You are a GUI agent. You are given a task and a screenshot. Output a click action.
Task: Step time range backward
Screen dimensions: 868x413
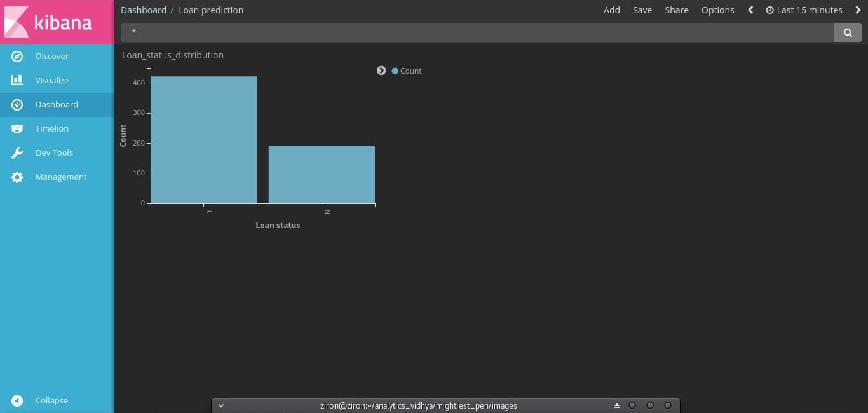[x=750, y=10]
